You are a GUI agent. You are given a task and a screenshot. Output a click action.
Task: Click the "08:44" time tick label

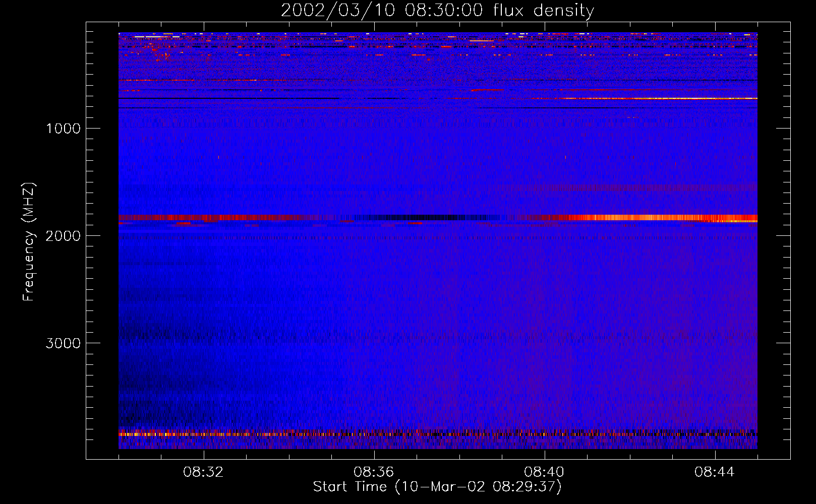(x=715, y=472)
